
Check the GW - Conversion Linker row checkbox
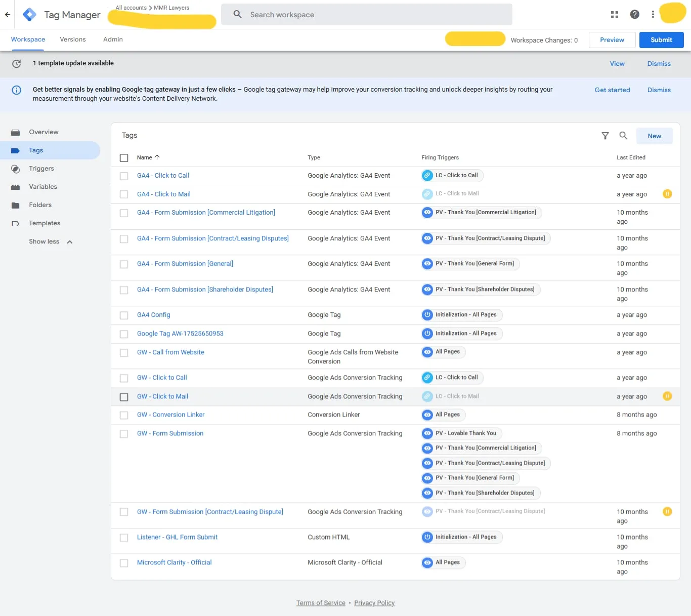124,415
